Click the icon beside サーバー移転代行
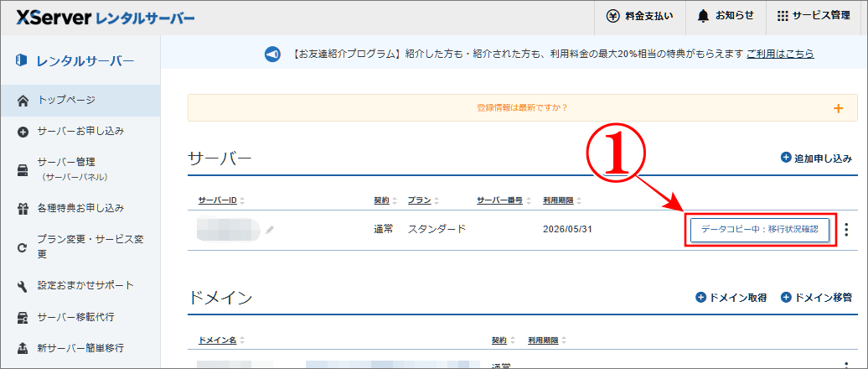The height and width of the screenshot is (369, 868). pos(23,318)
